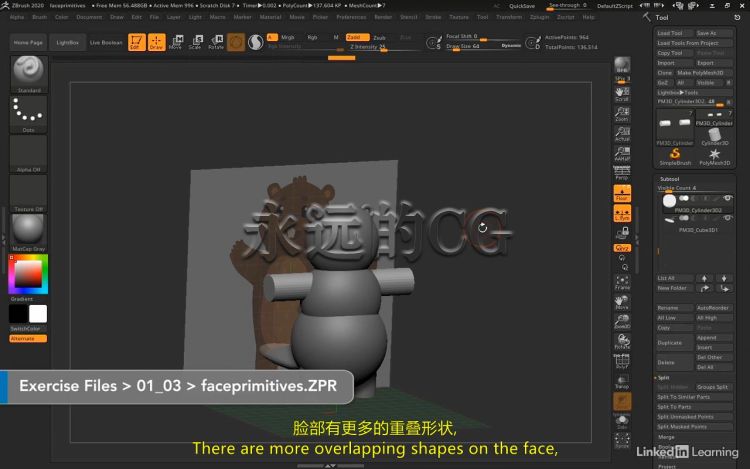
Task: Open the Zplugin menu
Action: pos(540,17)
